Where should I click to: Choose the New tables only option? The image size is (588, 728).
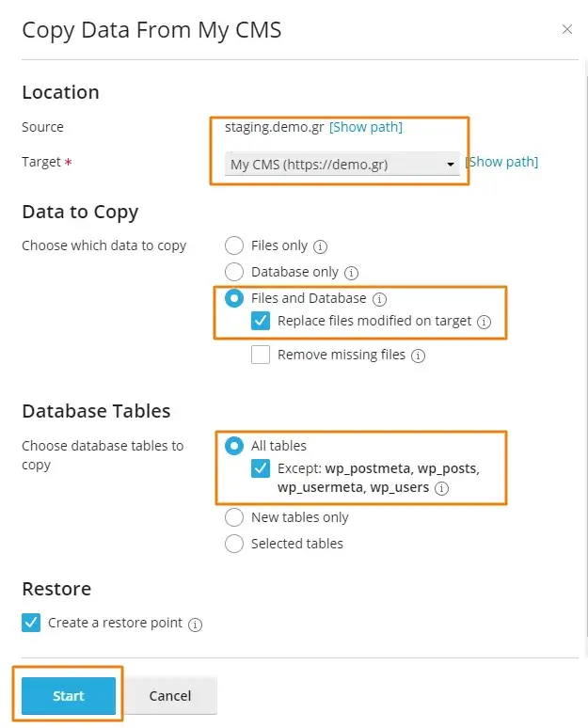coord(234,517)
